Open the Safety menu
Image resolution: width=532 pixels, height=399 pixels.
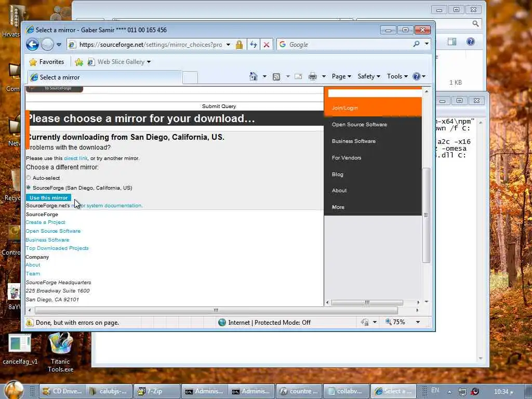click(369, 76)
